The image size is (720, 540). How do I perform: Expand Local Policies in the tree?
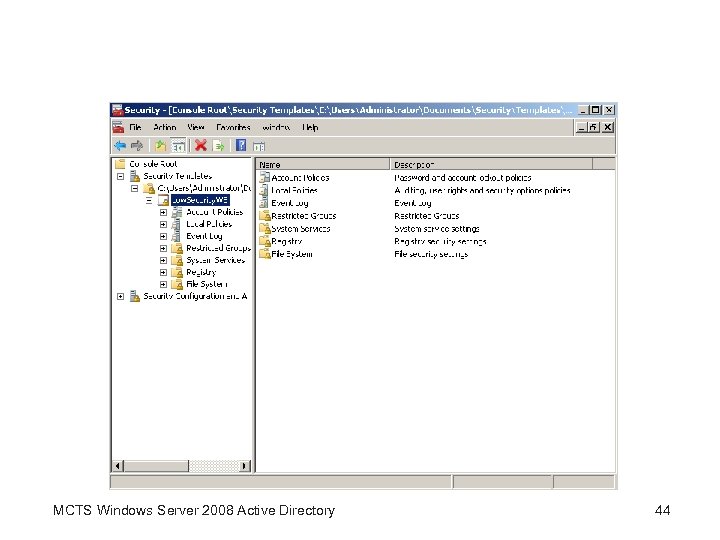[x=163, y=225]
